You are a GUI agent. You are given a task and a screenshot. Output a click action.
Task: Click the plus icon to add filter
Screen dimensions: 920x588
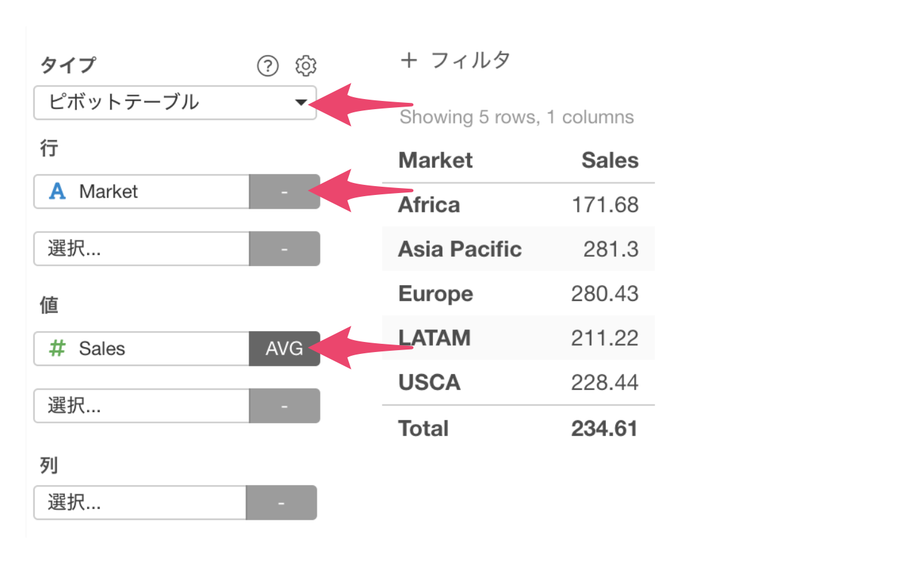click(409, 60)
